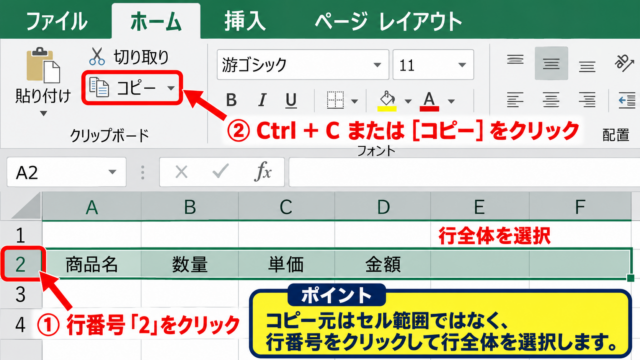Select row 3 header

click(21, 294)
